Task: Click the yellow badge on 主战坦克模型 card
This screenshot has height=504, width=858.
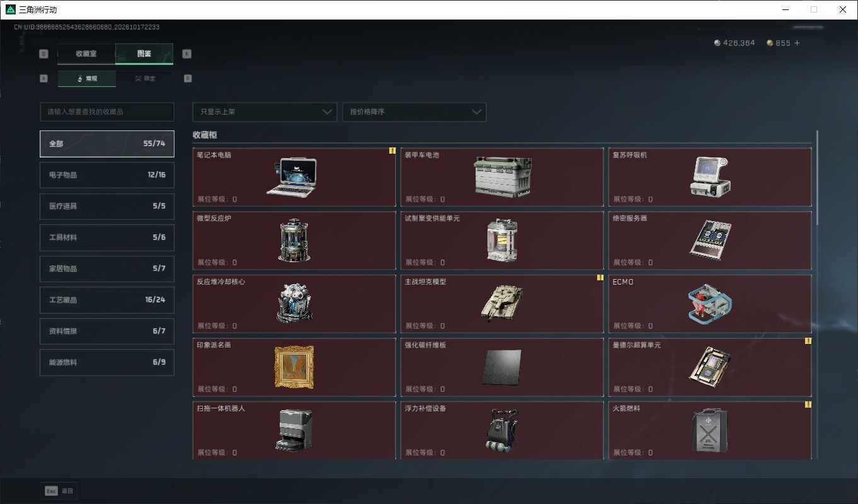Action: click(600, 278)
